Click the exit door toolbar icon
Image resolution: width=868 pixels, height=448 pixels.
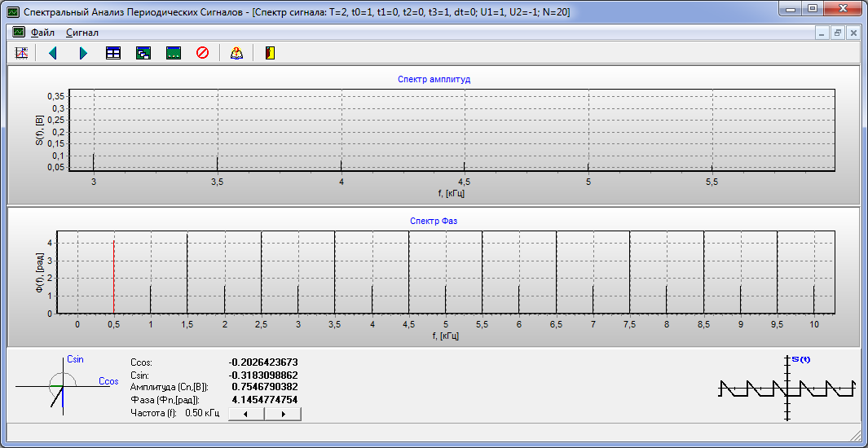pyautogui.click(x=270, y=53)
